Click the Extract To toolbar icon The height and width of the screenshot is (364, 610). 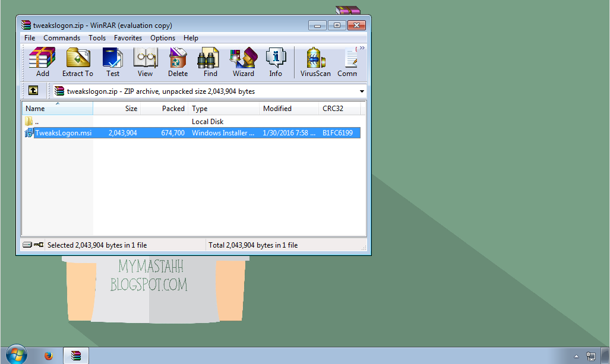click(x=78, y=62)
